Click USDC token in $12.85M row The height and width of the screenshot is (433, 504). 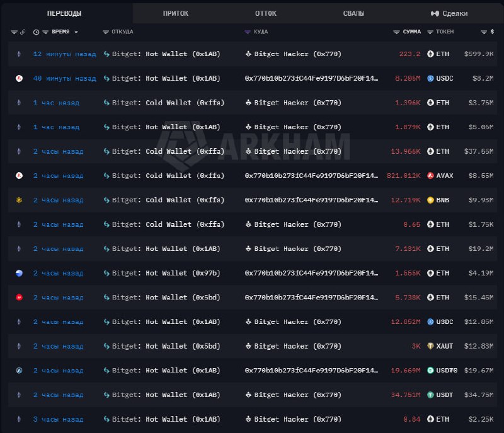click(440, 322)
